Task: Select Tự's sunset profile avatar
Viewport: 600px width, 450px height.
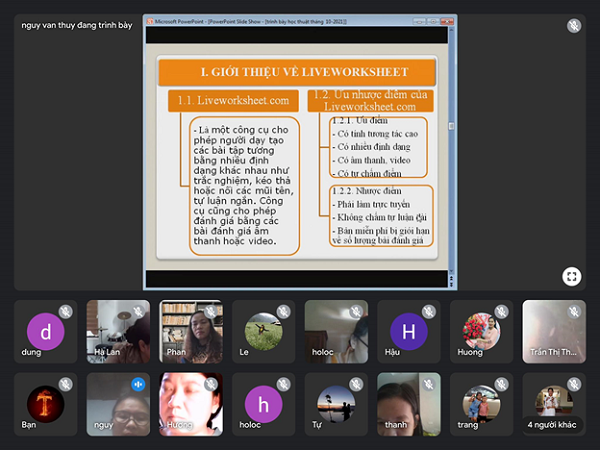Action: click(x=336, y=404)
